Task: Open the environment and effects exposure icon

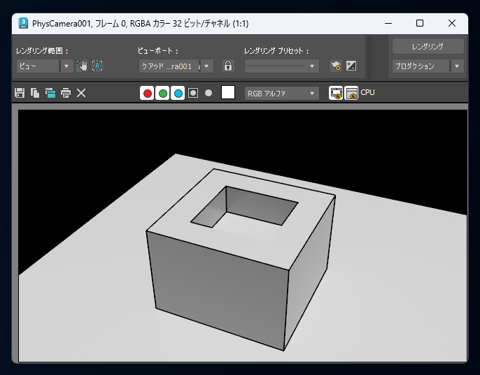Action: 351,66
